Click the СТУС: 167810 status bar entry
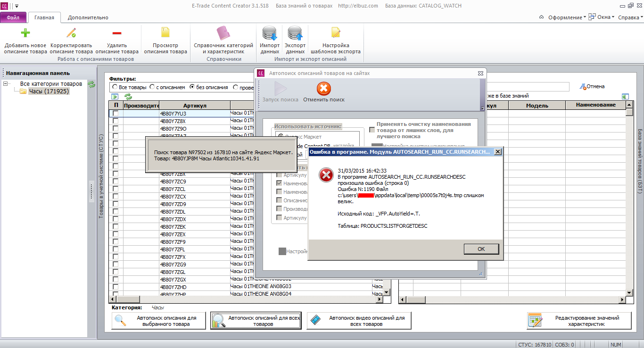 tap(535, 344)
